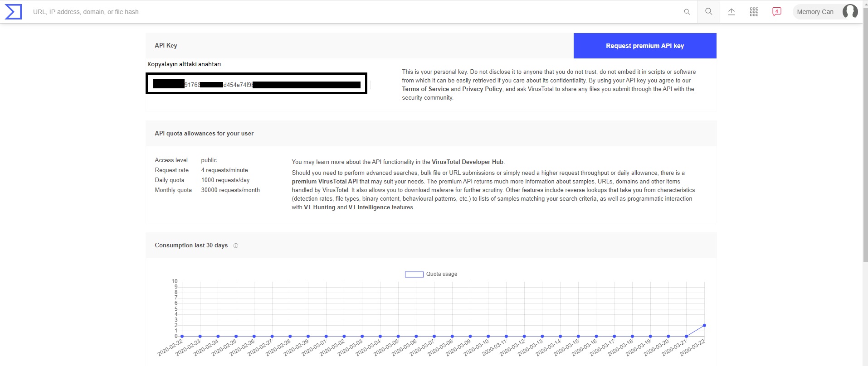The width and height of the screenshot is (868, 366).
Task: Toggle the Quota usage legend box
Action: [414, 274]
